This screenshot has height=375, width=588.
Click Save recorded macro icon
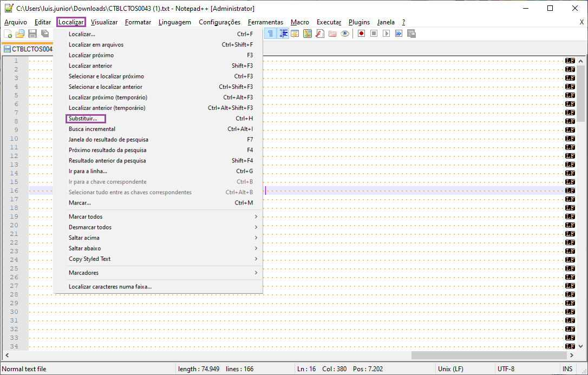pos(411,34)
